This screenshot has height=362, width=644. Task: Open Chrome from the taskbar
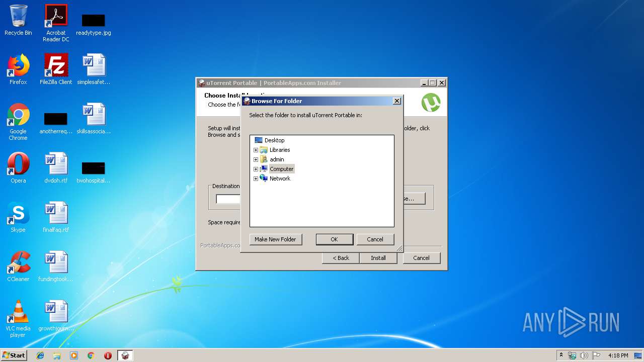tap(91, 355)
